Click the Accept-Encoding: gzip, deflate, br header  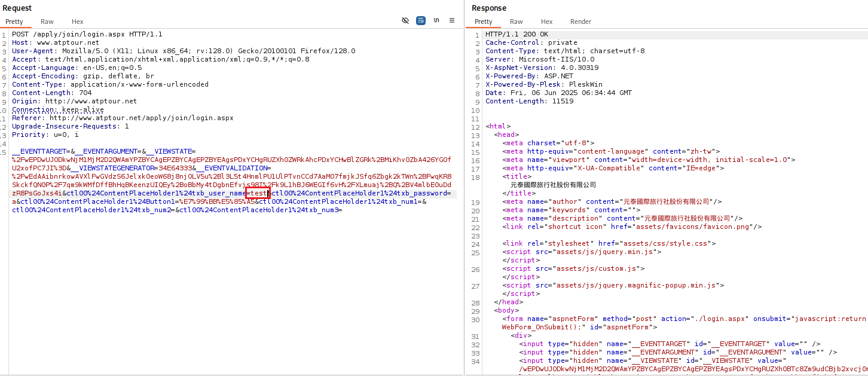click(83, 76)
